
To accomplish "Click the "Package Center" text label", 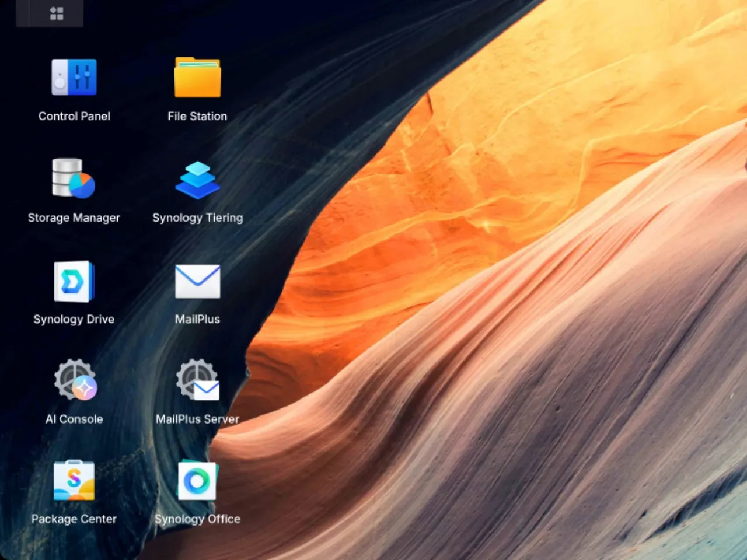I will tap(74, 519).
